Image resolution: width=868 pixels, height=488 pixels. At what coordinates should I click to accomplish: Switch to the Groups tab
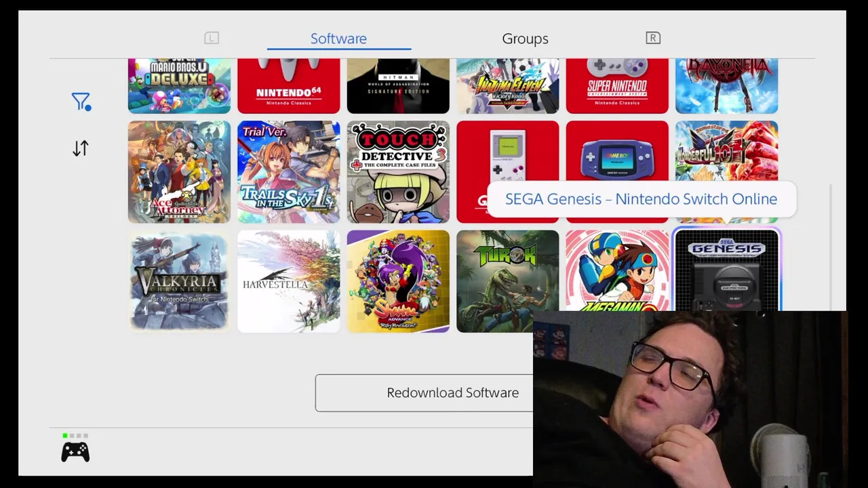tap(525, 39)
